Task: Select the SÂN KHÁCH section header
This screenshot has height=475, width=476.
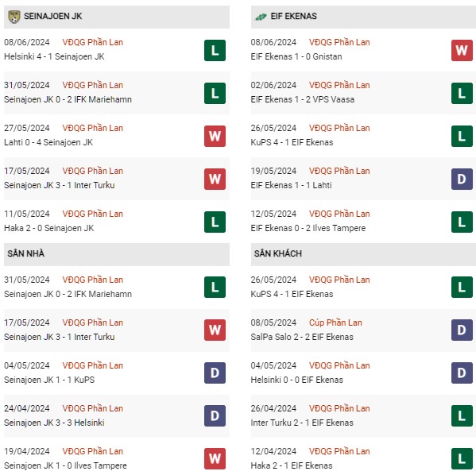Action: pyautogui.click(x=363, y=253)
